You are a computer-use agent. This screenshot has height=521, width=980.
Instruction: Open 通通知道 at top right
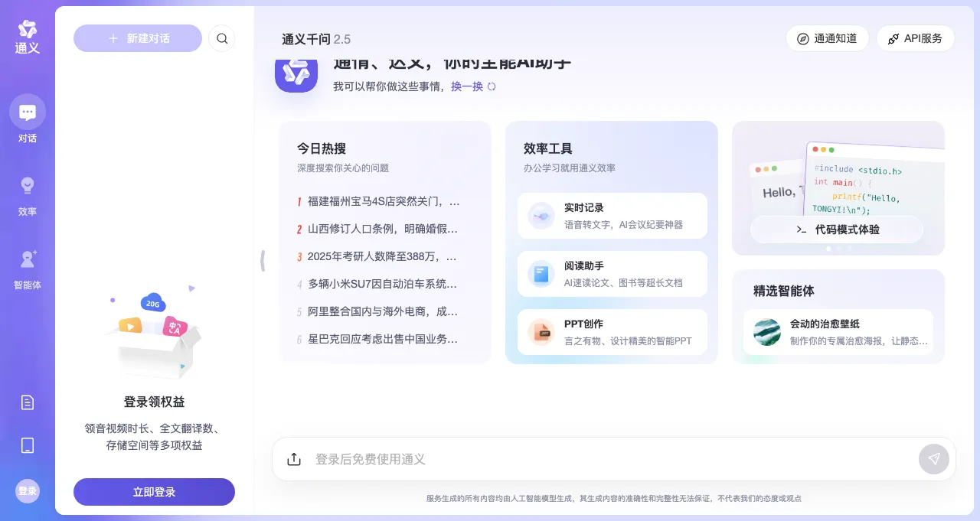[x=827, y=38]
